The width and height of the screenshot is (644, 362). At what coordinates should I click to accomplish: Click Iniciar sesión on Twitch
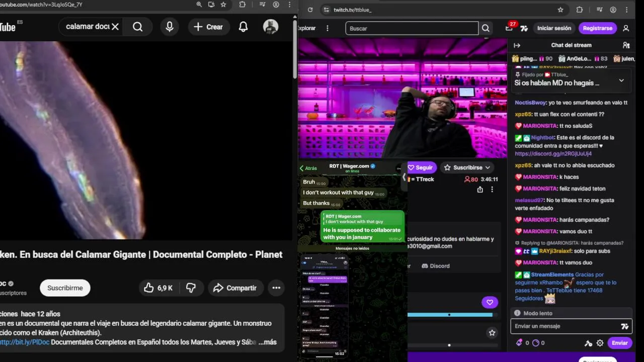click(554, 28)
